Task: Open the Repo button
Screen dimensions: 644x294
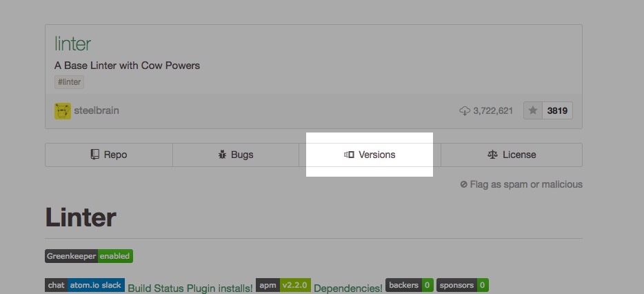Action: tap(108, 155)
